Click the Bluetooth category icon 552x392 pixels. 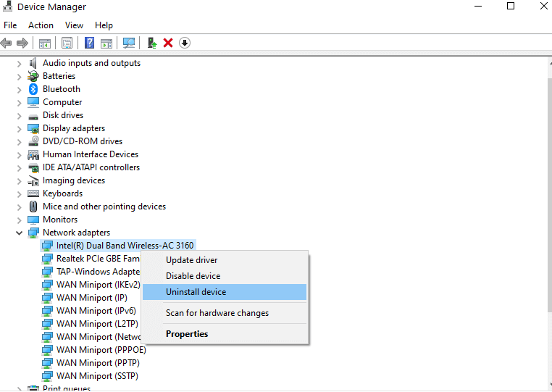(33, 89)
